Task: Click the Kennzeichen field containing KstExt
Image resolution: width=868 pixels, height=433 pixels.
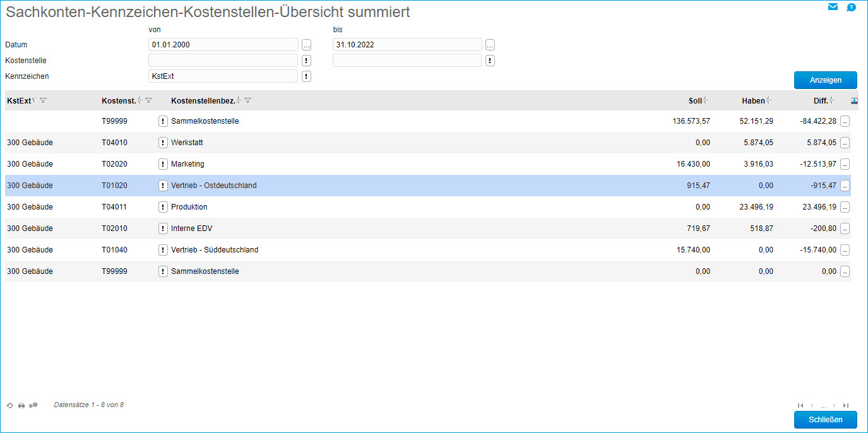Action: pos(223,76)
